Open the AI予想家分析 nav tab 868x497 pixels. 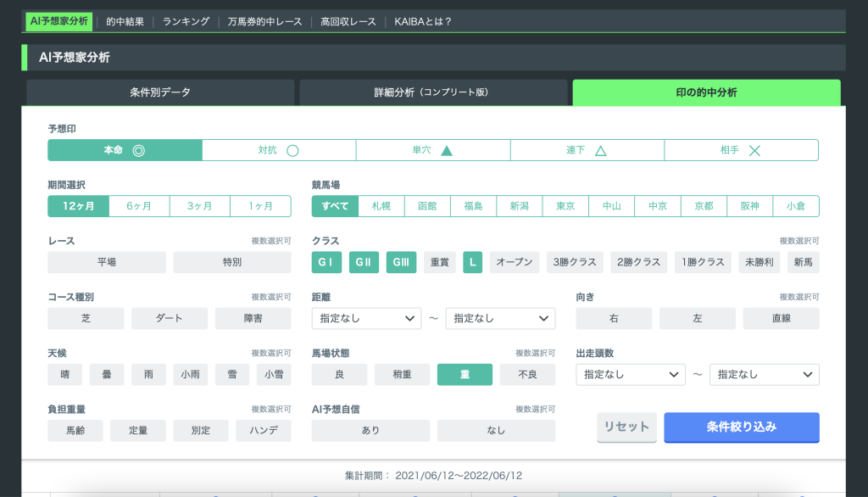pyautogui.click(x=58, y=21)
